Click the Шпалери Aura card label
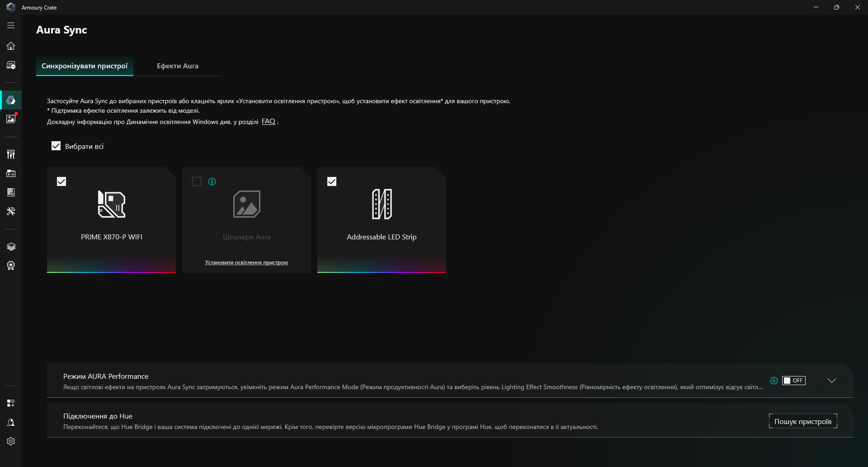The image size is (868, 467). point(247,237)
